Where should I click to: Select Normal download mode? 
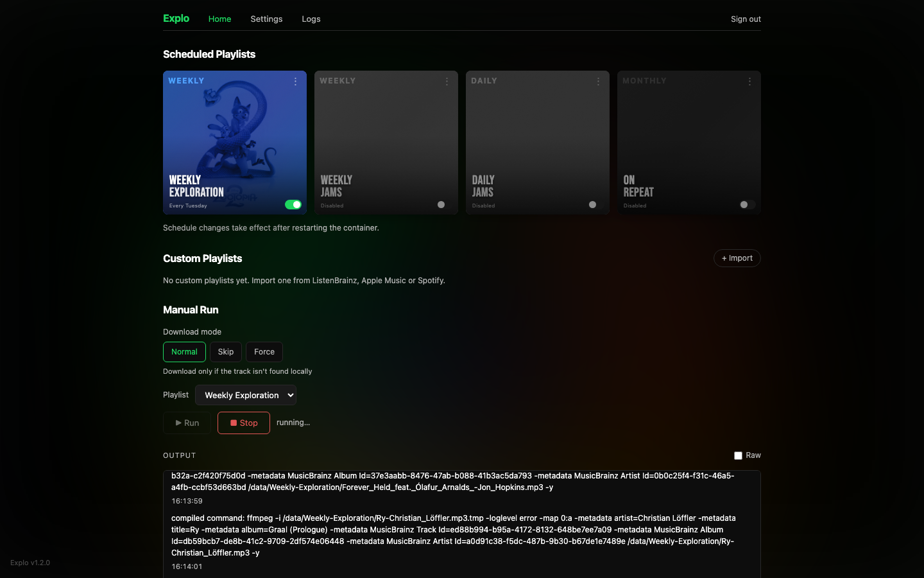tap(184, 352)
